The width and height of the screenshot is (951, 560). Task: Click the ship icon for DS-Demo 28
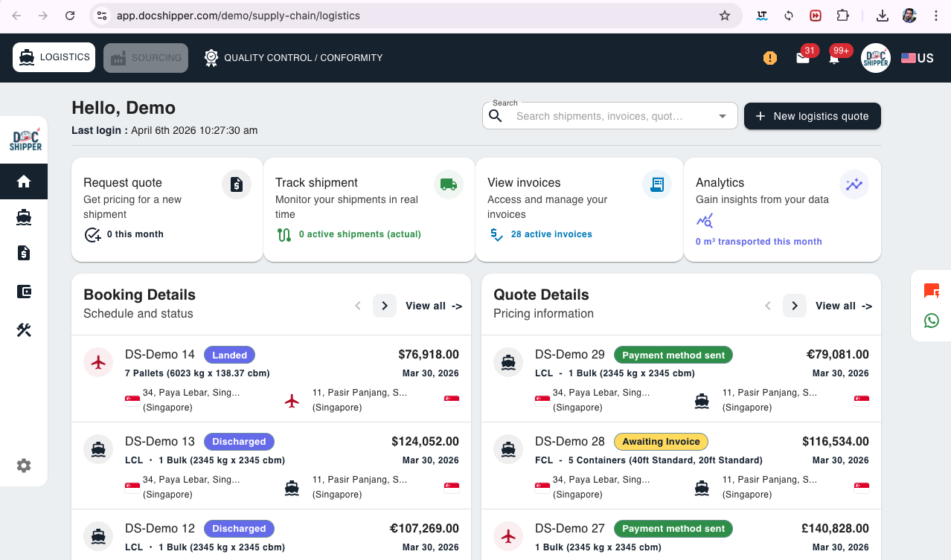tap(508, 449)
